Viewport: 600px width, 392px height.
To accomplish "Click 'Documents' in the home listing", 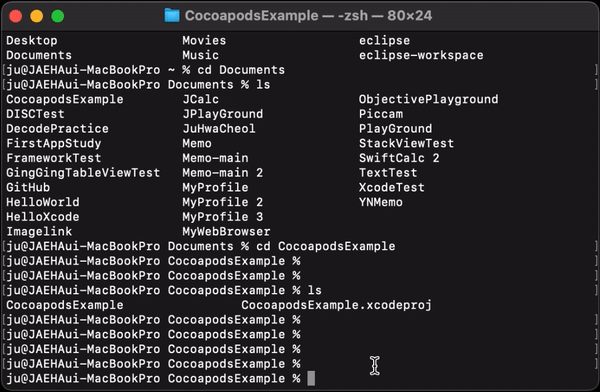I will tap(39, 55).
